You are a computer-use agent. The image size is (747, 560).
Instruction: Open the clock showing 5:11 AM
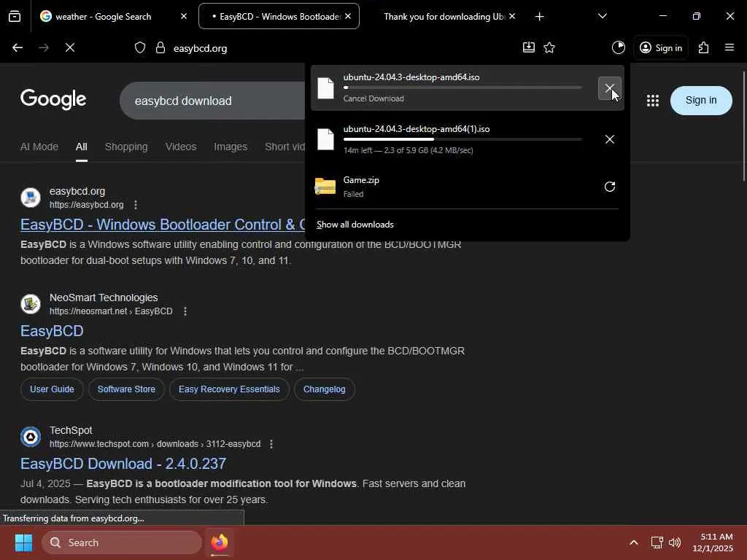pyautogui.click(x=713, y=542)
